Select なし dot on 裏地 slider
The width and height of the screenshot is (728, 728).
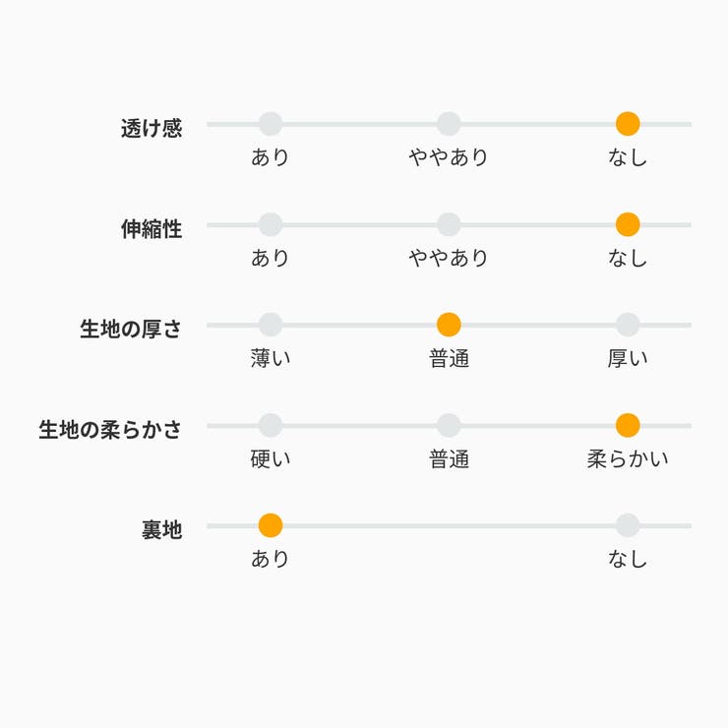click(x=628, y=525)
